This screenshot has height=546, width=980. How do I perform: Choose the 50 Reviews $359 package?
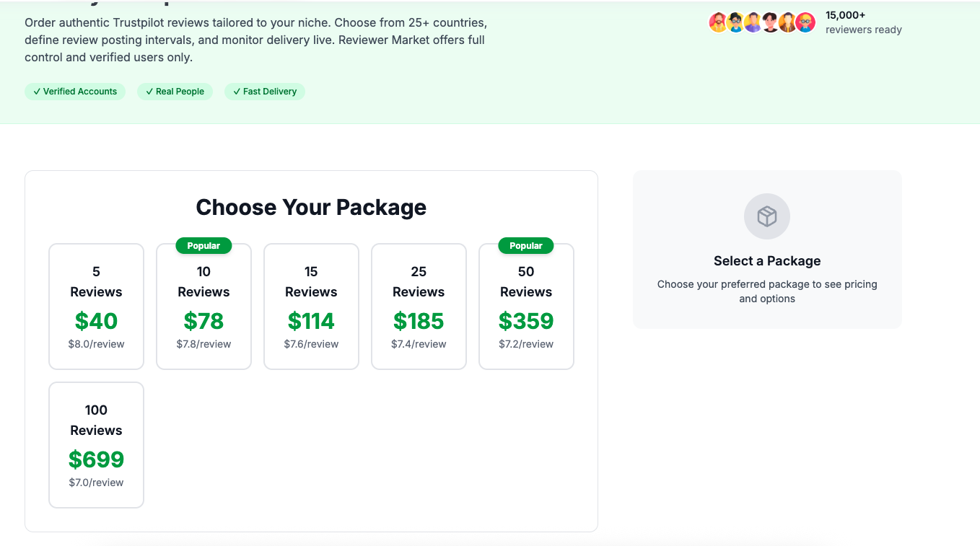click(526, 307)
